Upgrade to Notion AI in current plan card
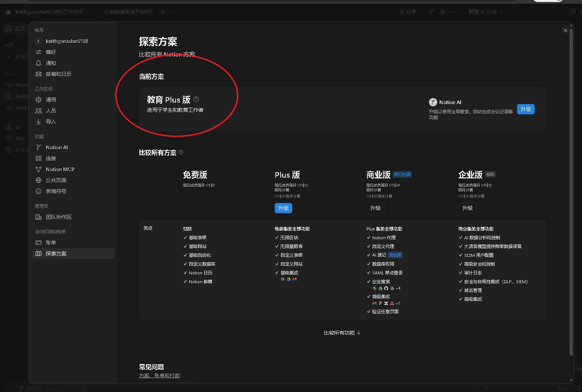The height and width of the screenshot is (392, 582). click(526, 109)
